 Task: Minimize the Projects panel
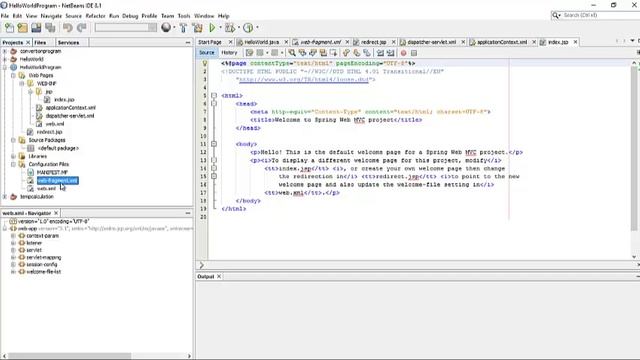188,42
